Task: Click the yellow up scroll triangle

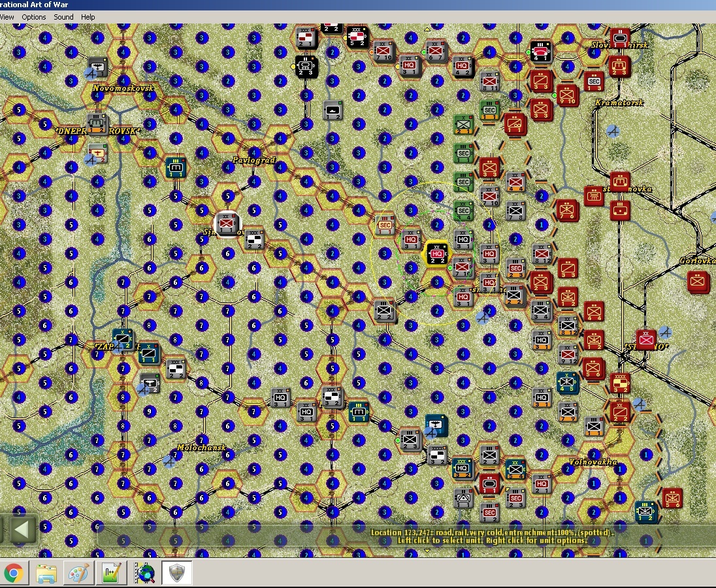Action: [427, 29]
